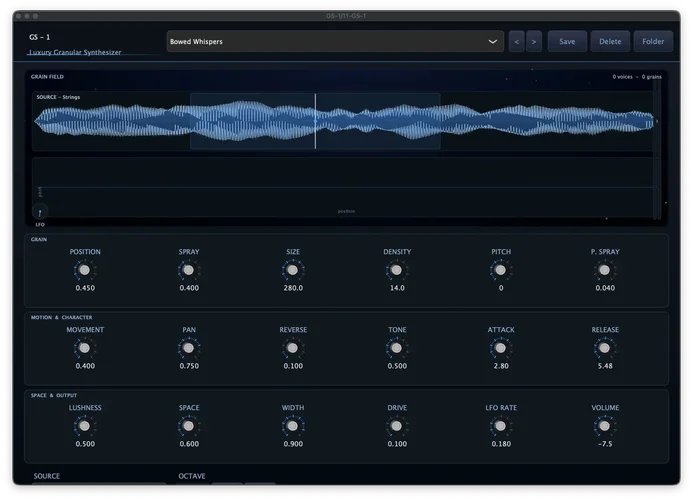Click the SPACE knob

(188, 426)
